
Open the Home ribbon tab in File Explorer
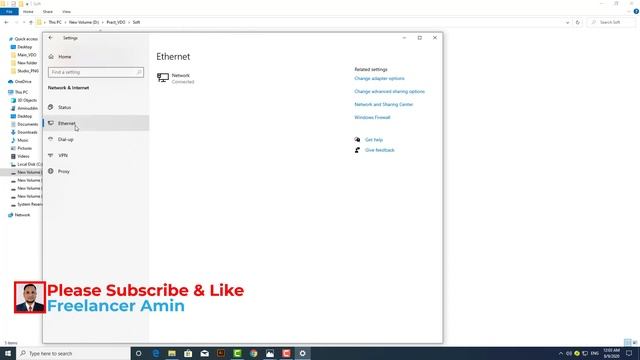click(28, 11)
